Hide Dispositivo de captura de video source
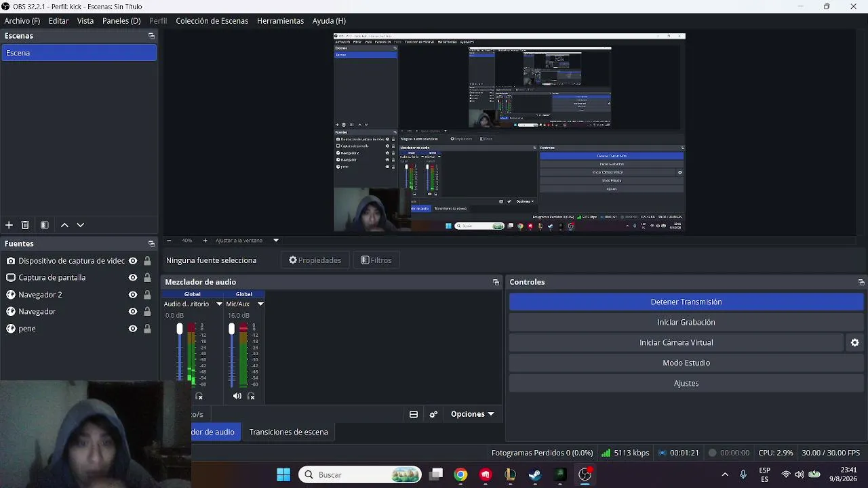 click(x=133, y=261)
